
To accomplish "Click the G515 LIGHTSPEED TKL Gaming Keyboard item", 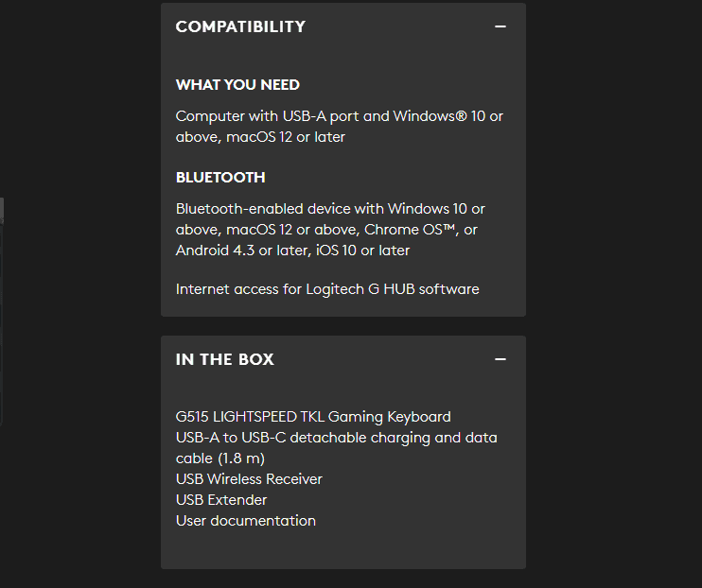I will coord(313,417).
